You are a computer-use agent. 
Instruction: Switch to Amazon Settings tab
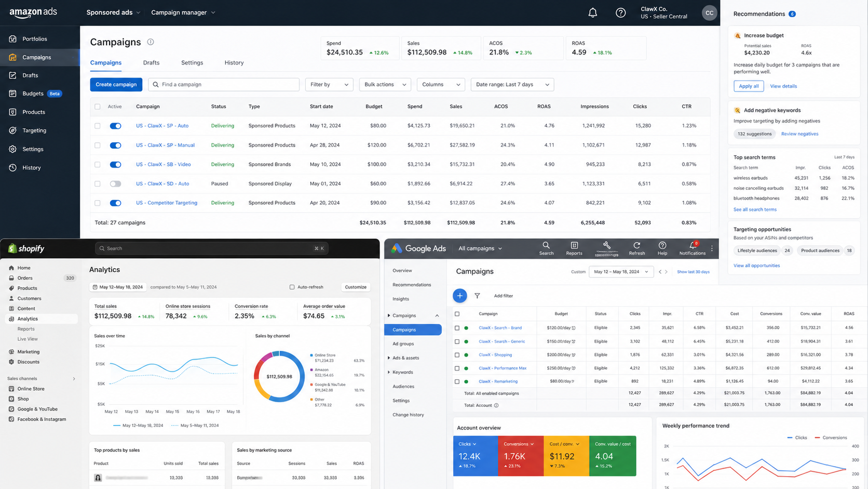192,63
